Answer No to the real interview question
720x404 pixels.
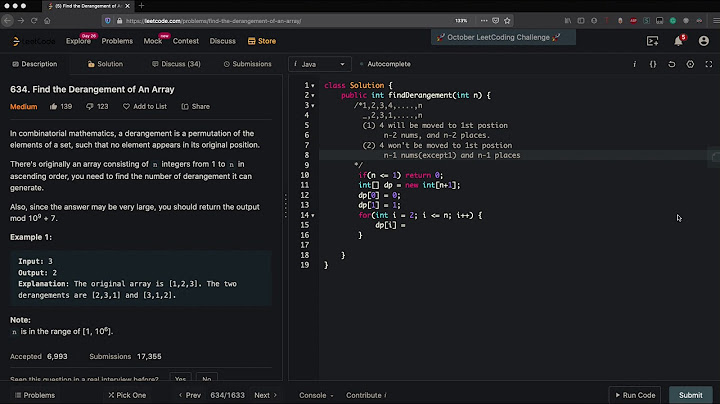click(206, 379)
